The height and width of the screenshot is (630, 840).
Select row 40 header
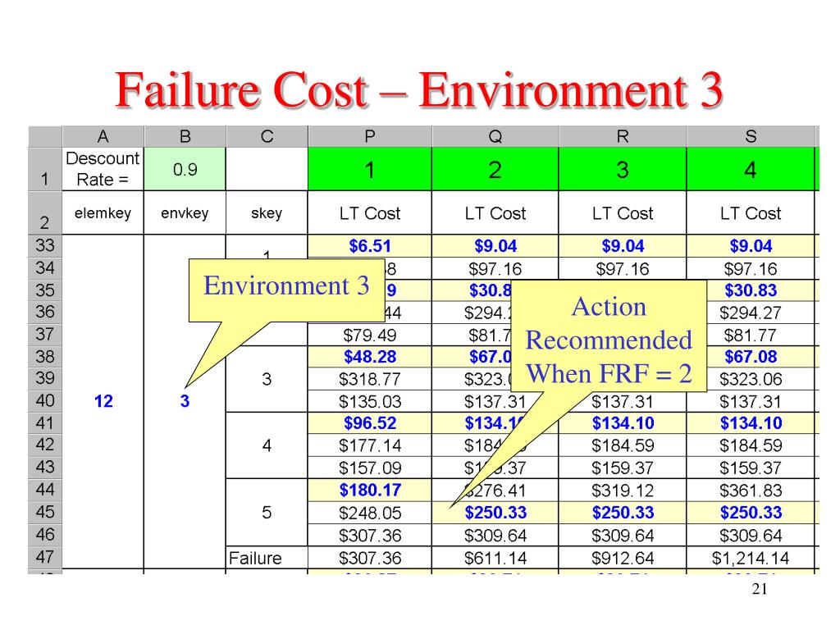coord(45,400)
